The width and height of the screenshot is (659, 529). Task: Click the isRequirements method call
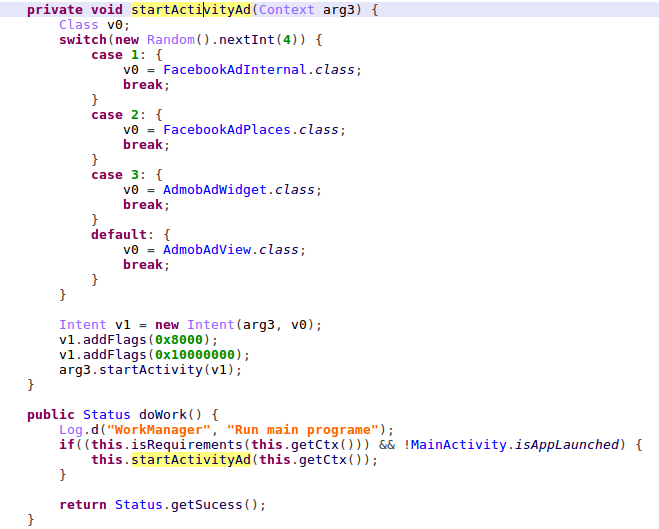[155, 445]
